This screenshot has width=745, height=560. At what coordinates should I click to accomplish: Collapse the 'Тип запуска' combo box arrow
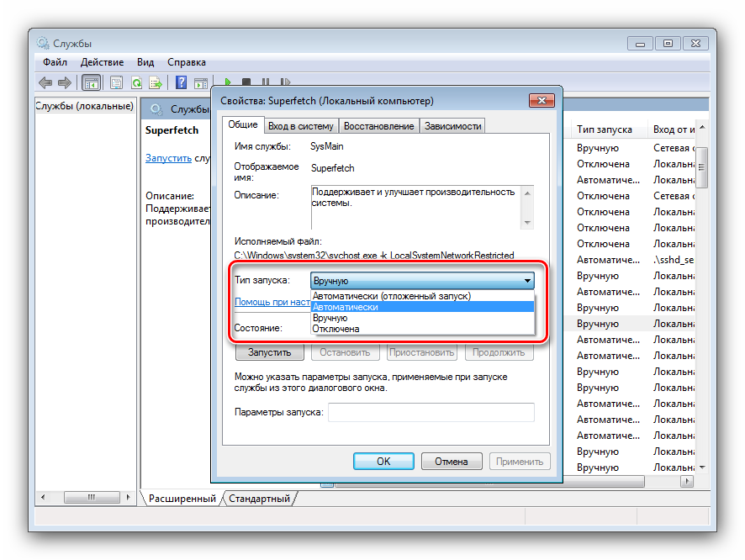coord(527,281)
